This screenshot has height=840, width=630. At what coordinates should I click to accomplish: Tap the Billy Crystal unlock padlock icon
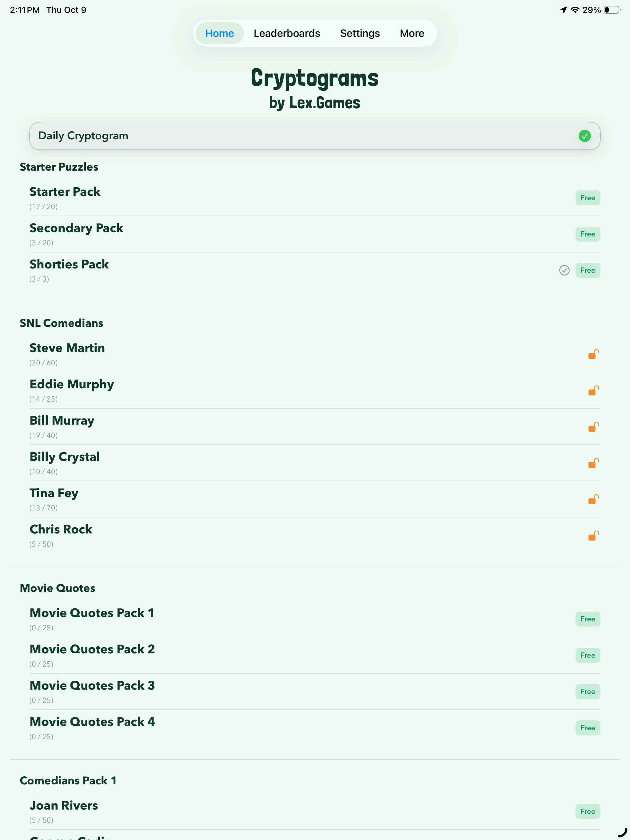(x=593, y=463)
